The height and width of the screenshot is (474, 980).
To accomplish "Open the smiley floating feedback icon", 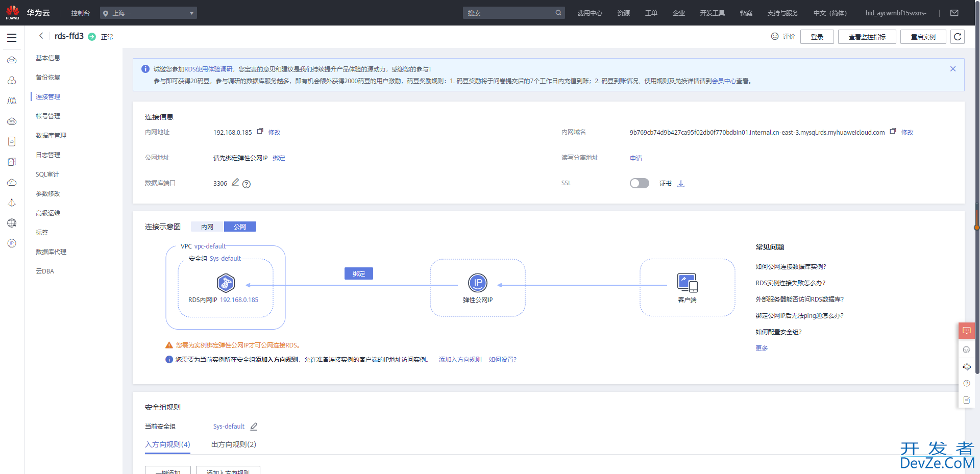I will pos(967,350).
